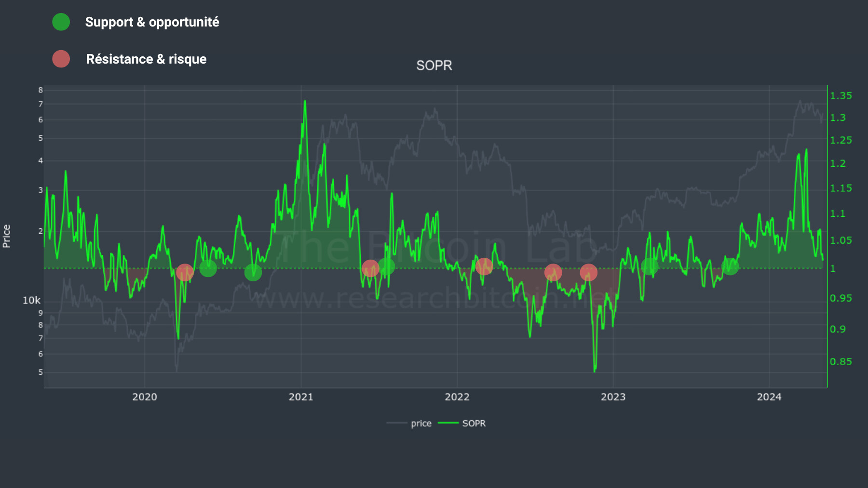Click the 2023 x-axis label
This screenshot has height=488, width=868.
(x=613, y=397)
